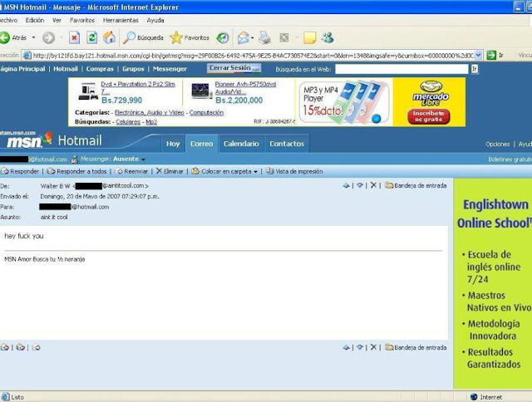The height and width of the screenshot is (402, 532).
Task: Click the bottom next message arrow icon
Action: 360,347
